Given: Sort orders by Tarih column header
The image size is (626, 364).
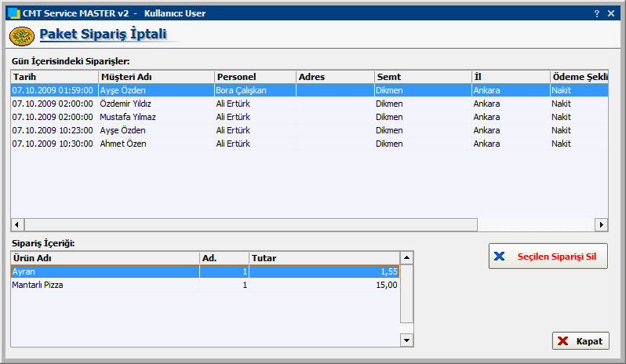Looking at the screenshot, I should pos(53,77).
